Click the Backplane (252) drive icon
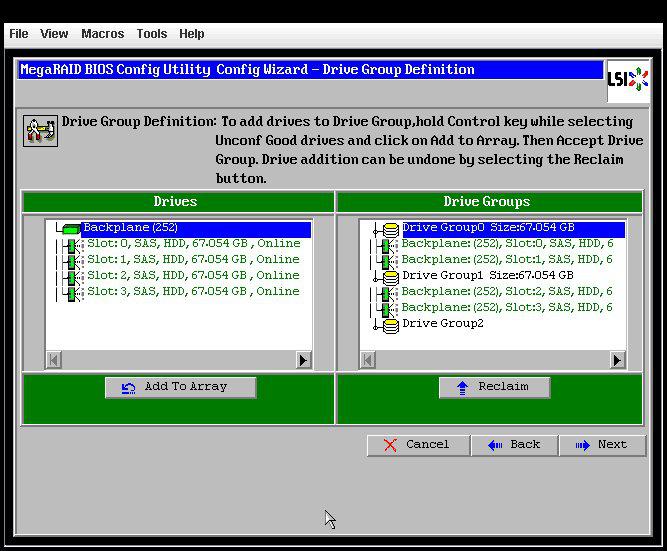Screen dimensions: 667x551 71,229
